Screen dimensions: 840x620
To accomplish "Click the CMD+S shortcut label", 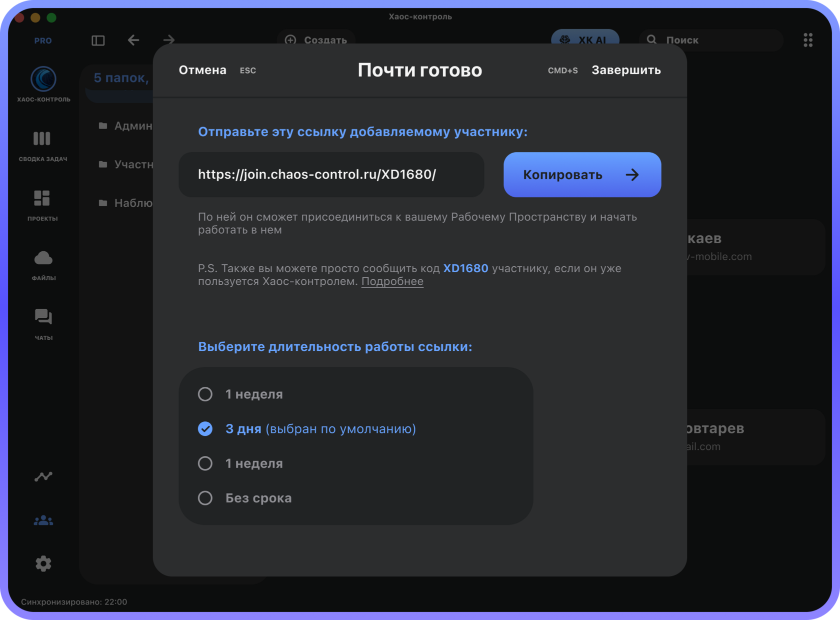I will [x=562, y=71].
